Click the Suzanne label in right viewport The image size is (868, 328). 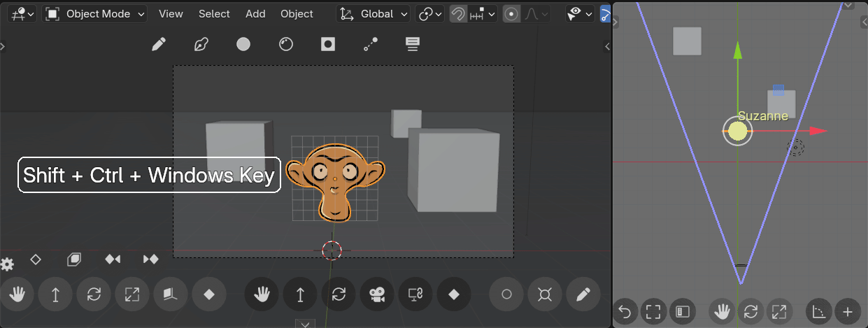[763, 116]
